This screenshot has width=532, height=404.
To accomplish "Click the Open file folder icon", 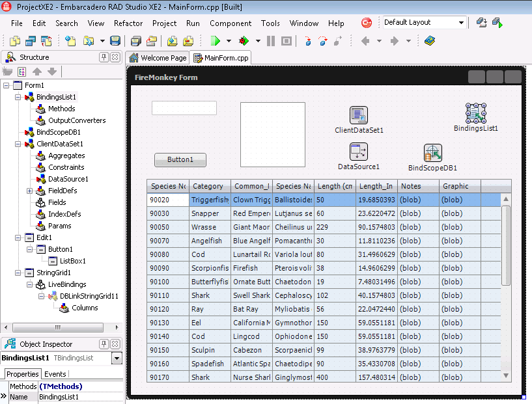I will point(88,41).
